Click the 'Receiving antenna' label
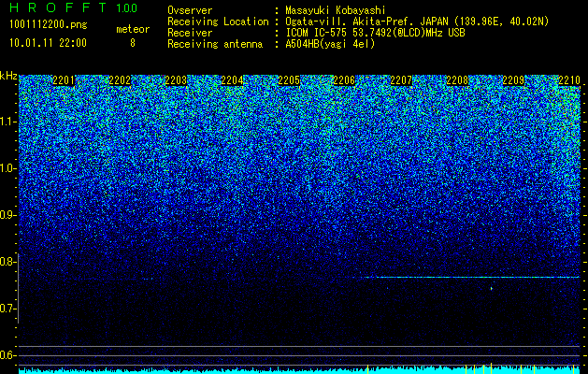Viewport: 588px width, 374px height. [215, 44]
